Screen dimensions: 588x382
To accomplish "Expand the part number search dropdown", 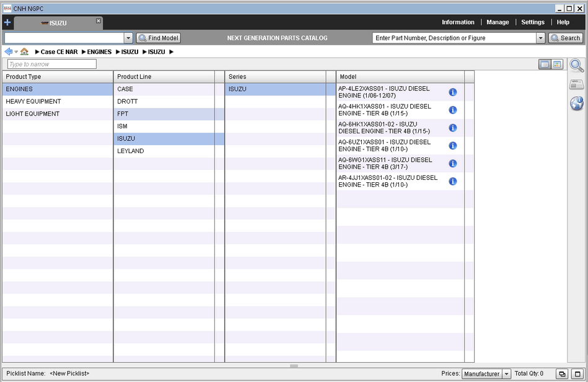I will (x=540, y=38).
